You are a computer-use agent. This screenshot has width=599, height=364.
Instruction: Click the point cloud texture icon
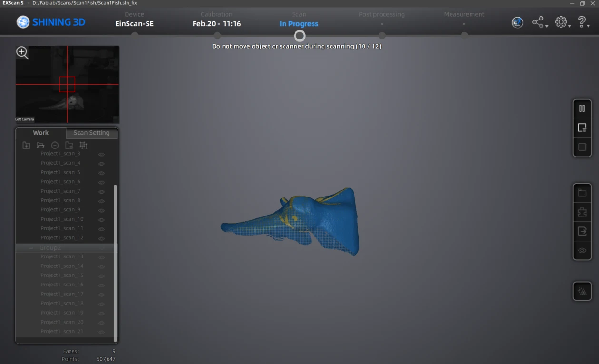point(582,291)
